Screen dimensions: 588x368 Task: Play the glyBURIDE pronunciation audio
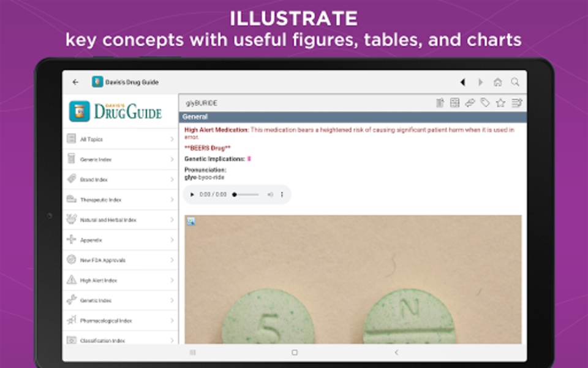pyautogui.click(x=192, y=194)
